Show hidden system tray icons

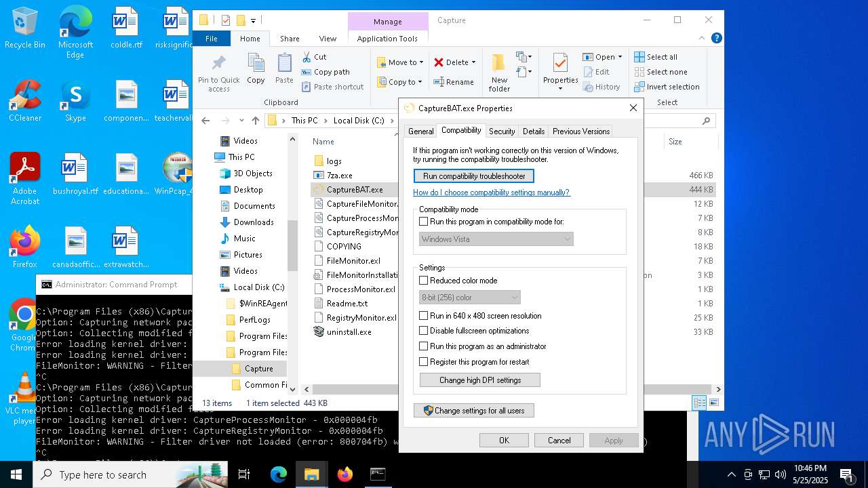pos(731,474)
